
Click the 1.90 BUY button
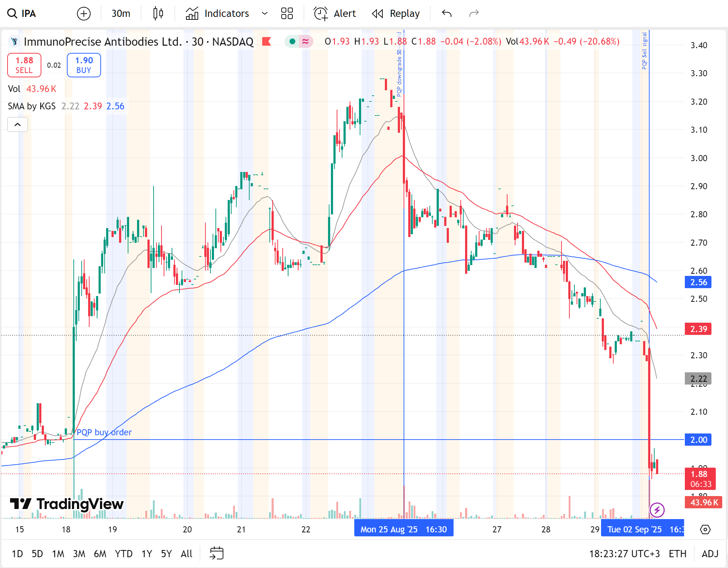pos(84,65)
